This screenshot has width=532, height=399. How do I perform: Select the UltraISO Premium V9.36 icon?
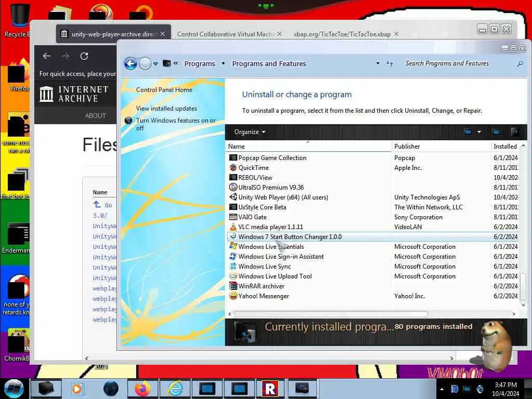click(x=233, y=187)
